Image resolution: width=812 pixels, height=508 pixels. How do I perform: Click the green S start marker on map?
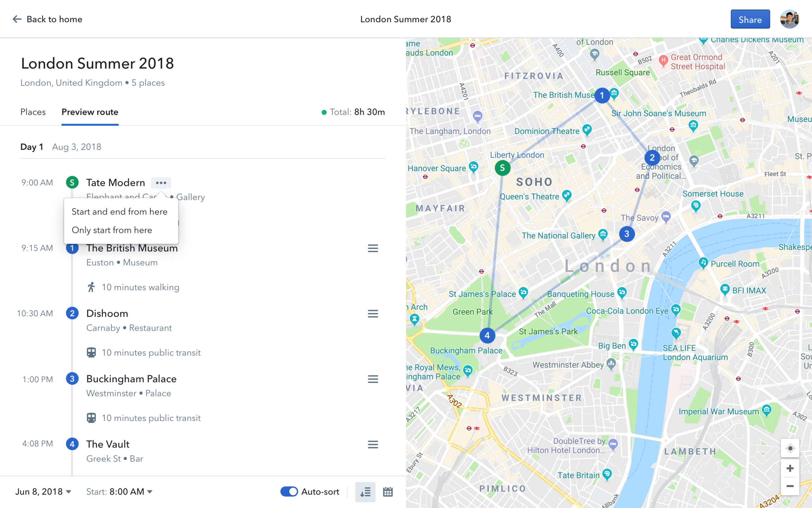pyautogui.click(x=502, y=168)
